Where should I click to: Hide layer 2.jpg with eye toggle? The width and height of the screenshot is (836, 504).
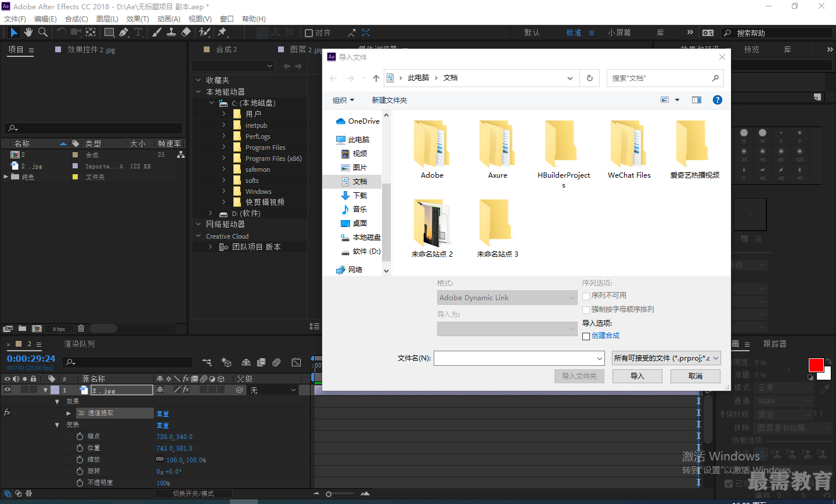(x=7, y=390)
